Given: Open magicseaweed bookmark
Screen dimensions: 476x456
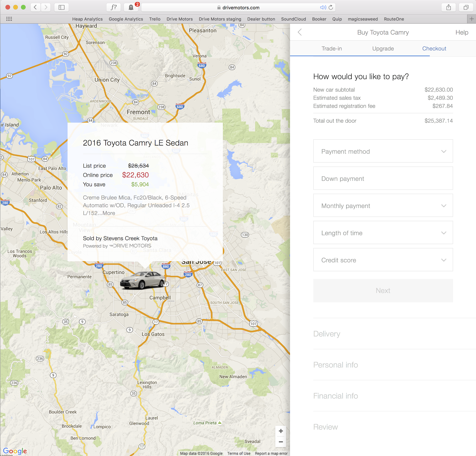Looking at the screenshot, I should click(x=363, y=19).
